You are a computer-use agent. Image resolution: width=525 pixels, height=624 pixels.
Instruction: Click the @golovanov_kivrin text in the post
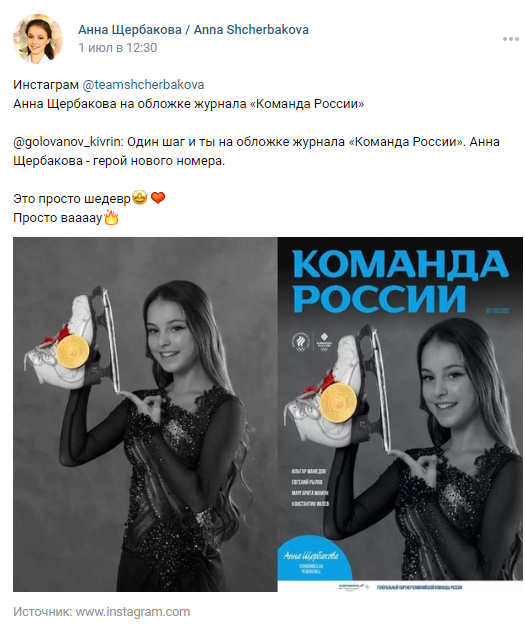coord(68,142)
